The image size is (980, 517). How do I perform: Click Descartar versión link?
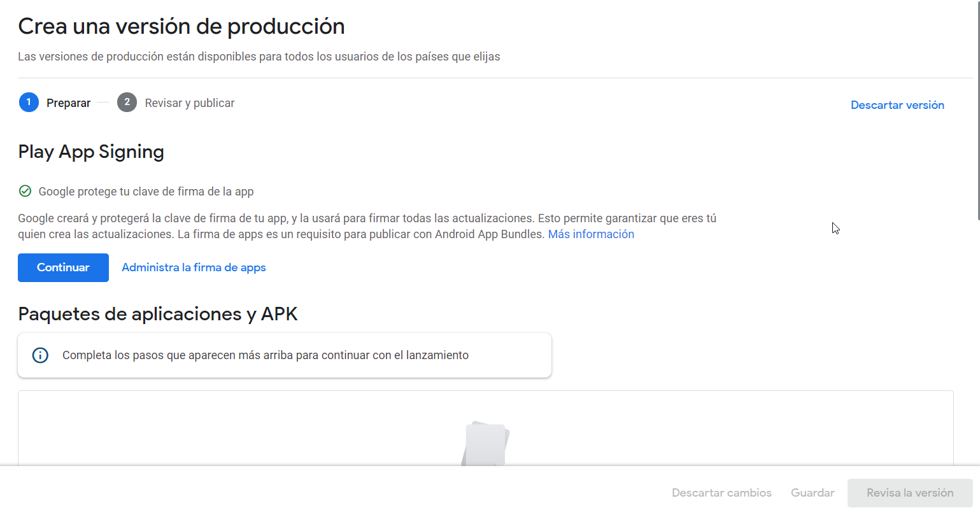click(x=897, y=105)
